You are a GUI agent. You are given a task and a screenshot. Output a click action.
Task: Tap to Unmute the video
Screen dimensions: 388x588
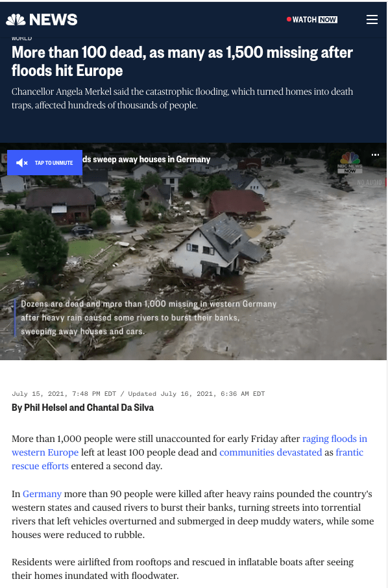[x=45, y=163]
